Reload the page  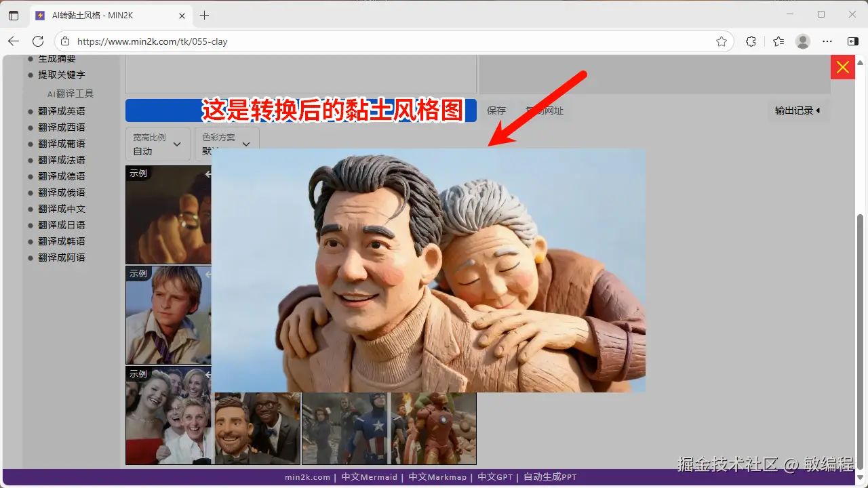pyautogui.click(x=38, y=41)
